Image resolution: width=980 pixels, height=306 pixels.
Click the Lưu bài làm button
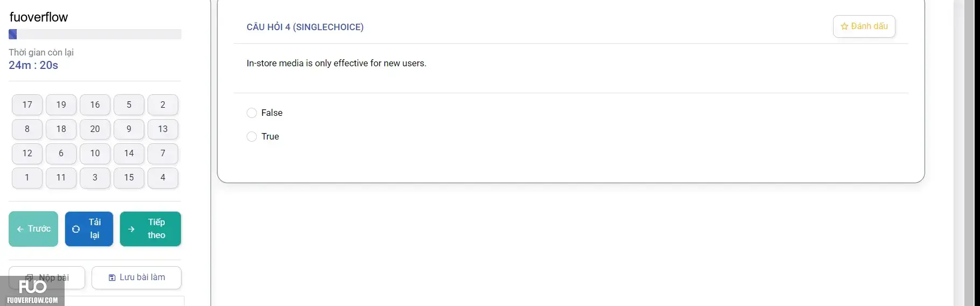tap(136, 277)
